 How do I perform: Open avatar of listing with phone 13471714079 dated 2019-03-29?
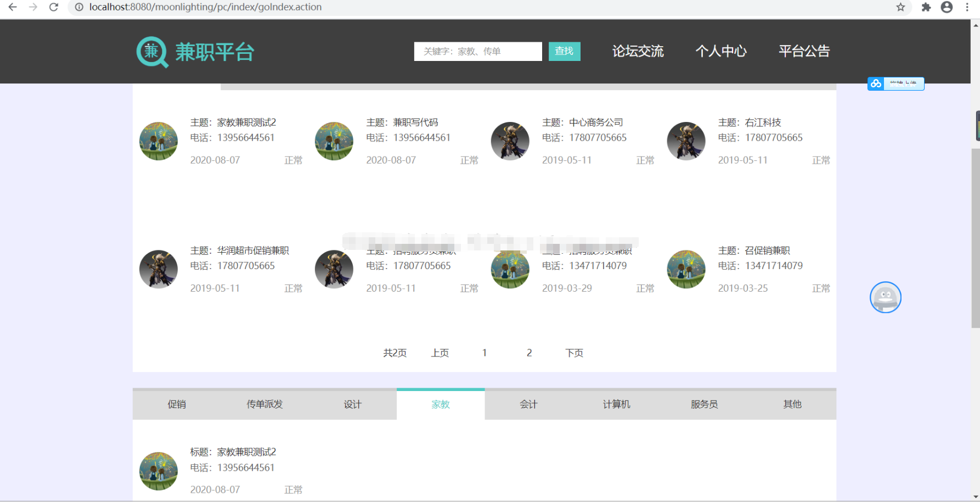click(510, 269)
